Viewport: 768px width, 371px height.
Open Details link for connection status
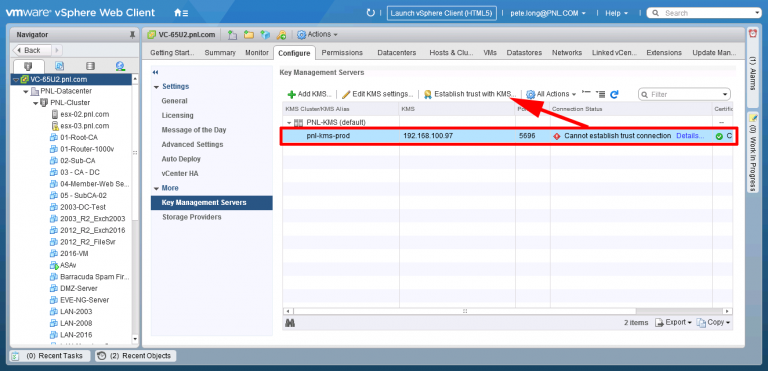pos(690,136)
